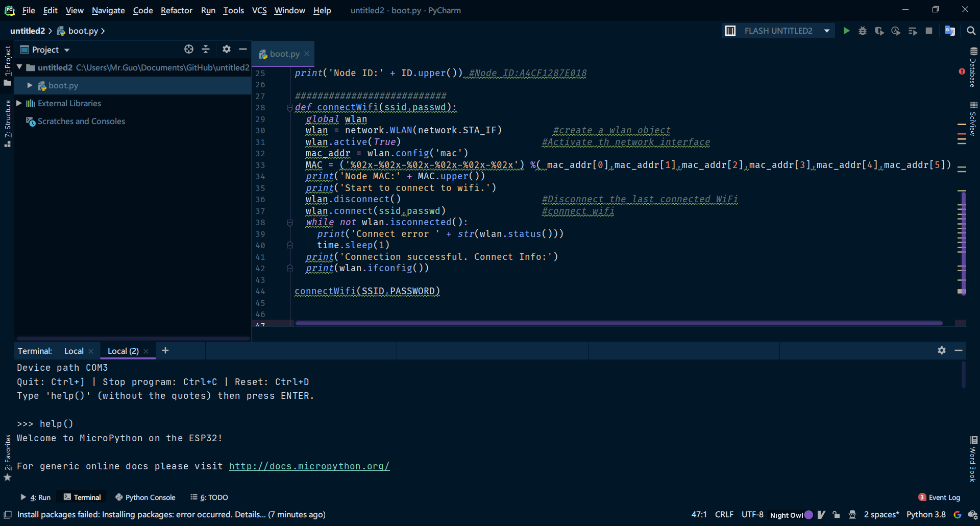Run with coverage using the shield icon

tap(879, 31)
